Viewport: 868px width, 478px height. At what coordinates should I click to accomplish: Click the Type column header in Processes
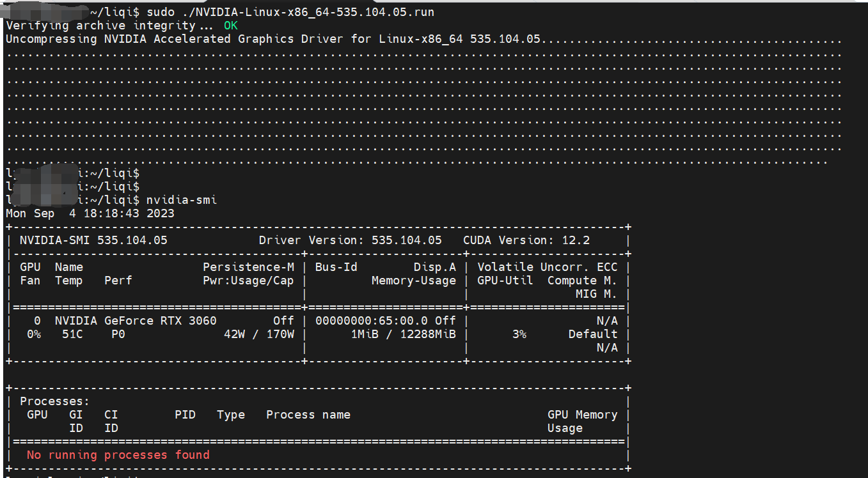pyautogui.click(x=231, y=415)
